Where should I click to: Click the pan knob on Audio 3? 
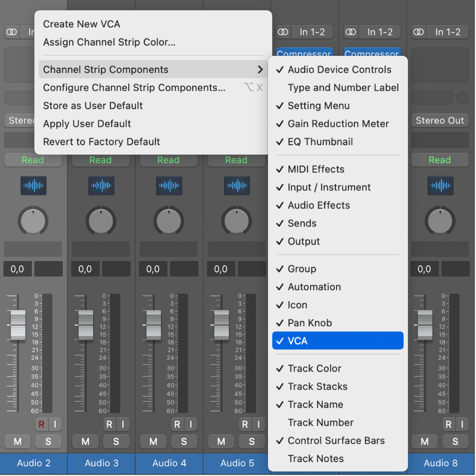tap(101, 220)
